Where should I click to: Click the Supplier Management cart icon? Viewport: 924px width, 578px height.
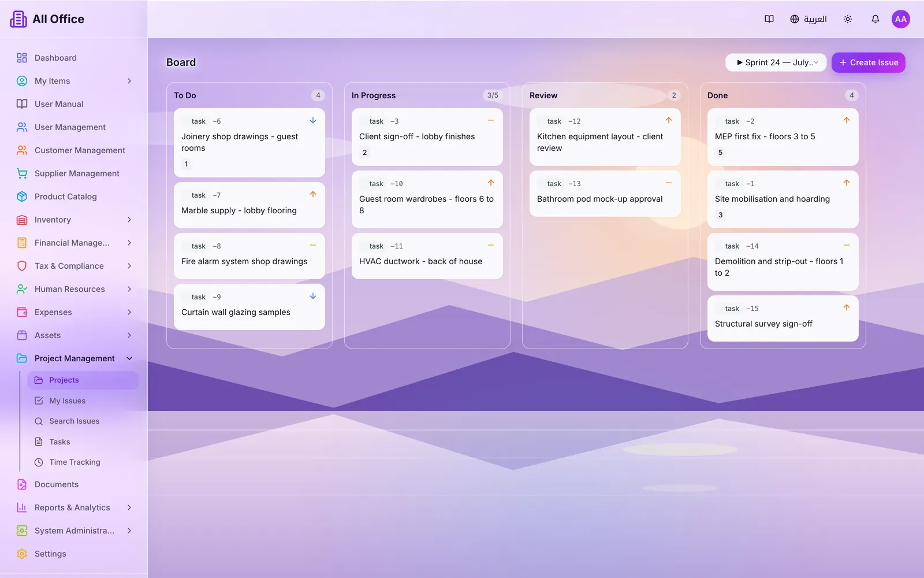tap(22, 173)
